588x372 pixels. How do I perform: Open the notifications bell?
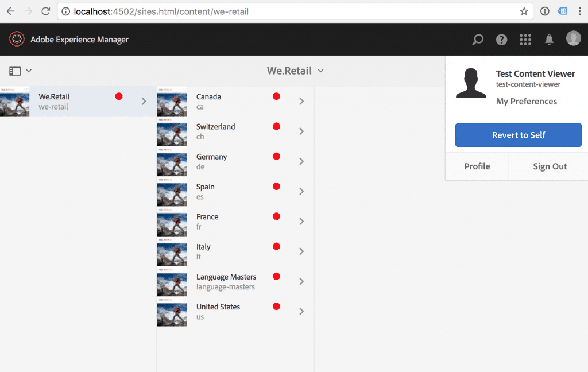(x=549, y=40)
